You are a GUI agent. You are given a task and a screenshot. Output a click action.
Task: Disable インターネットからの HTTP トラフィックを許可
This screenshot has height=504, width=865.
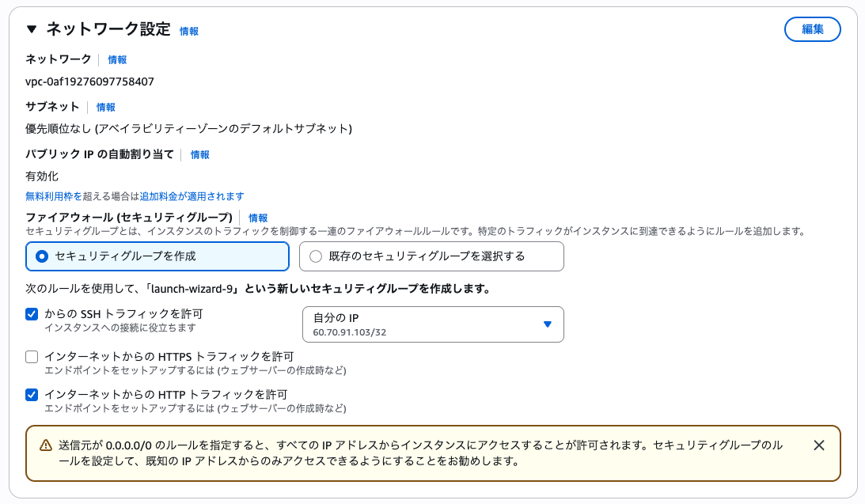pos(32,394)
